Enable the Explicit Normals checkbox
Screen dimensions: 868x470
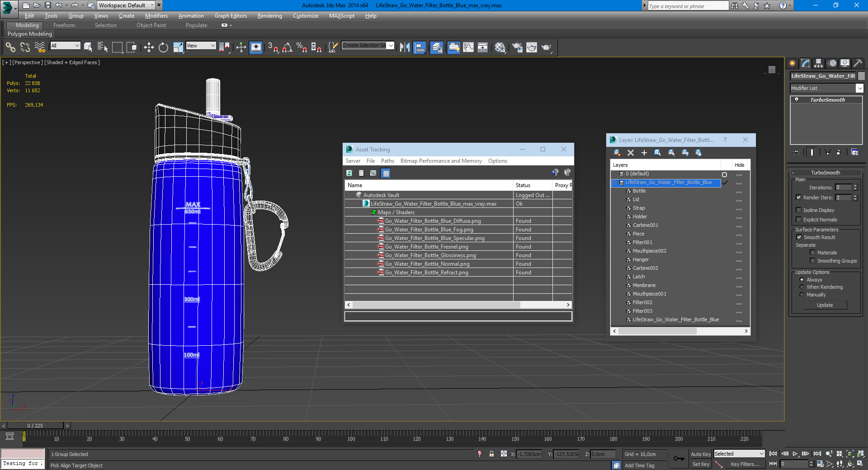[x=798, y=220]
